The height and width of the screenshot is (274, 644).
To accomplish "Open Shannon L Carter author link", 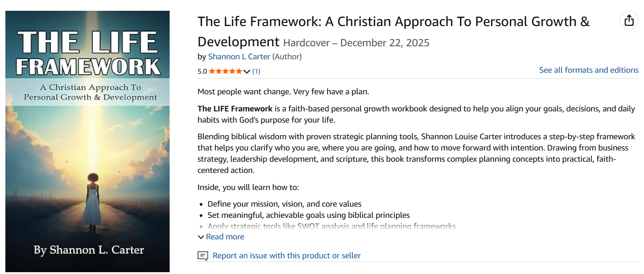I will pyautogui.click(x=239, y=57).
